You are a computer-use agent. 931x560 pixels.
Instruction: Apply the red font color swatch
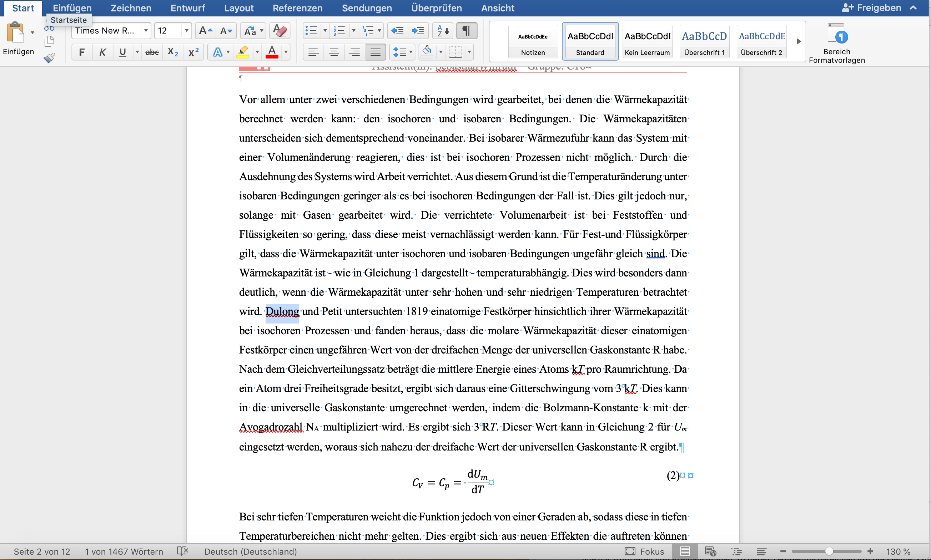coord(272,52)
